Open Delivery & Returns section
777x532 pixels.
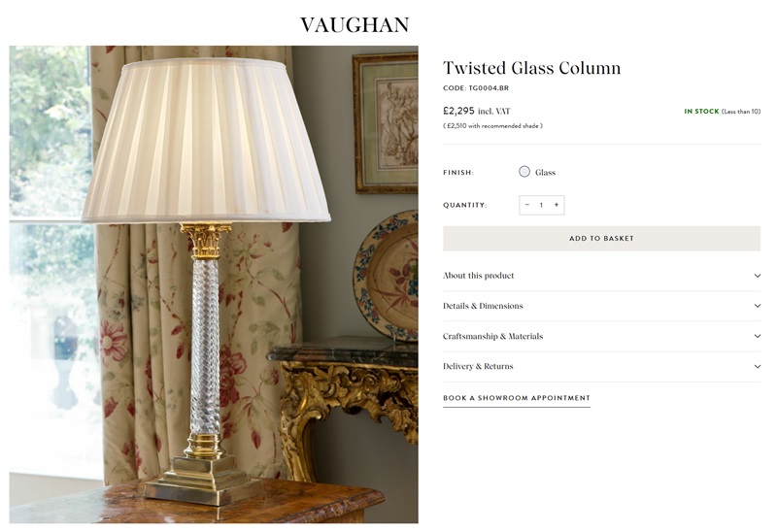(x=601, y=366)
